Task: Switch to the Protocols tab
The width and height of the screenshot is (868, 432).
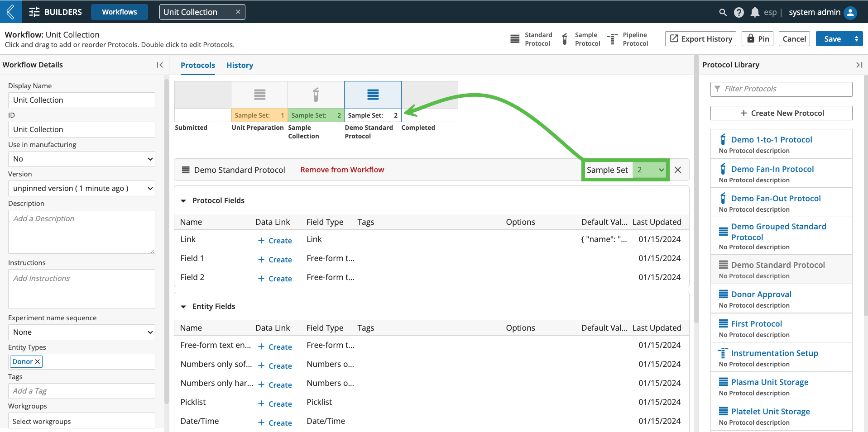Action: point(198,65)
